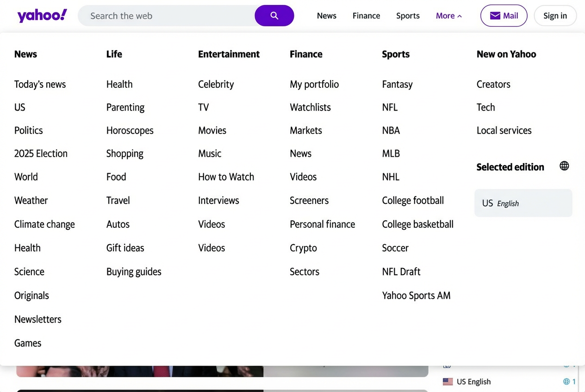The height and width of the screenshot is (392, 585).
Task: Open How to Watch
Action: 226,177
